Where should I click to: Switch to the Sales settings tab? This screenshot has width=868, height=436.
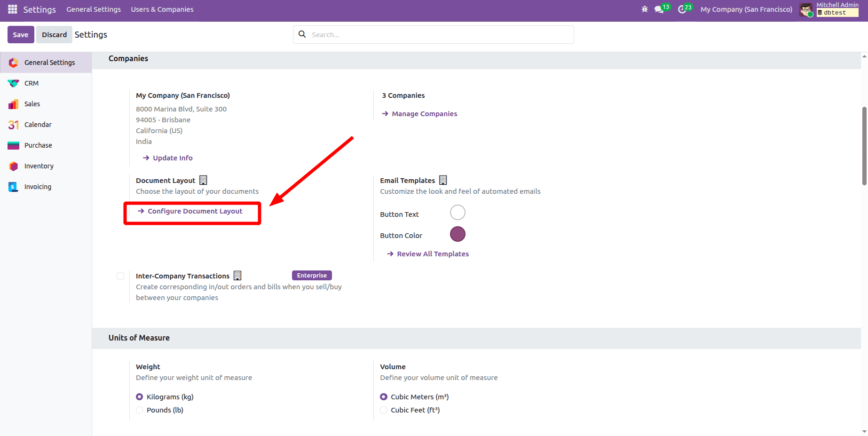[46, 104]
